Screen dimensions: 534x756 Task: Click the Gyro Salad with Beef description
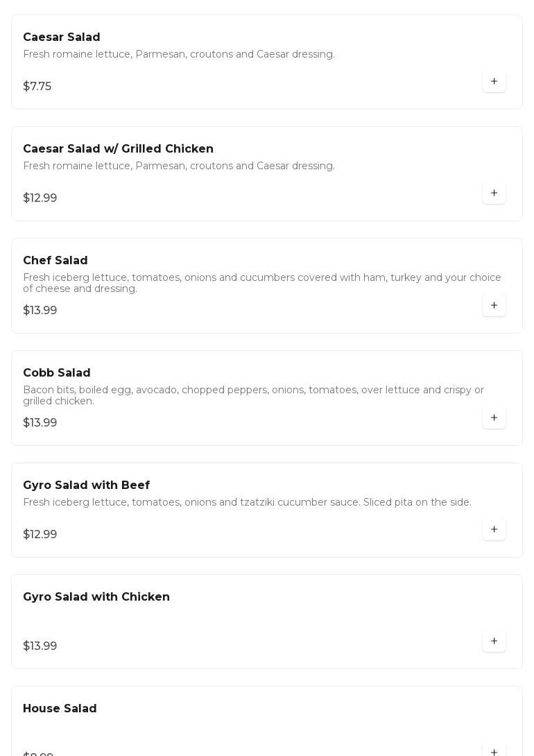(x=247, y=502)
